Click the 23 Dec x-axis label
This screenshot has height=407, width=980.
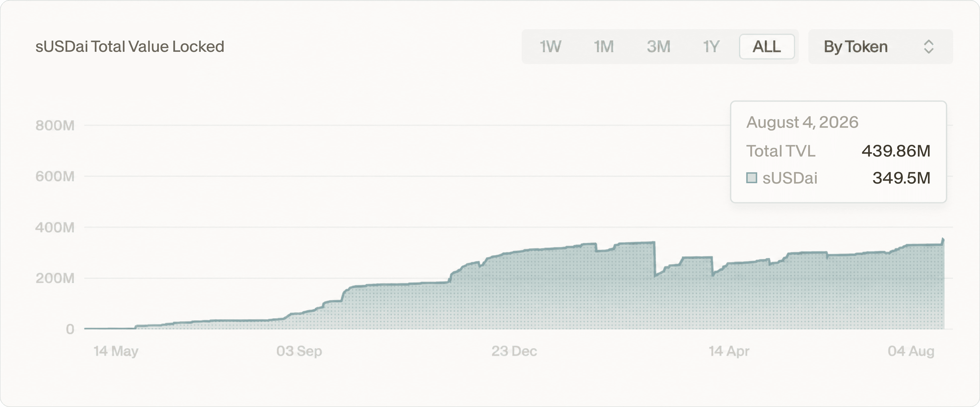pyautogui.click(x=514, y=351)
